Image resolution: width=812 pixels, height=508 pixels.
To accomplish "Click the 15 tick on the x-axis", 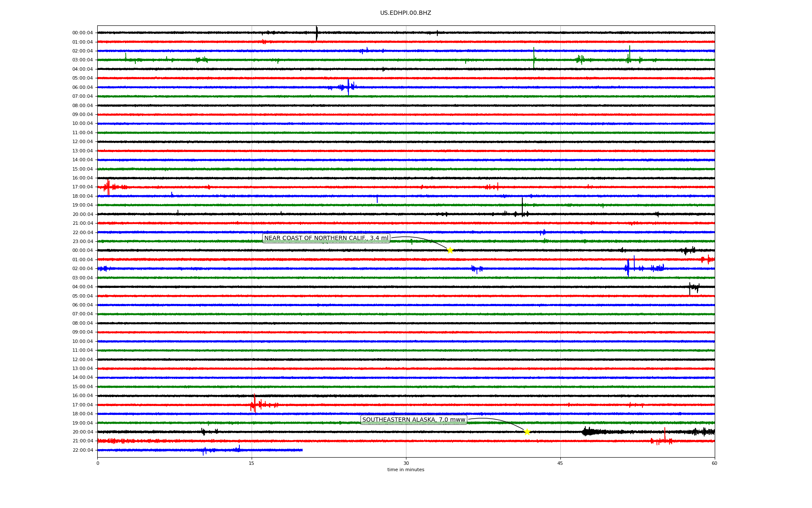I will (252, 463).
